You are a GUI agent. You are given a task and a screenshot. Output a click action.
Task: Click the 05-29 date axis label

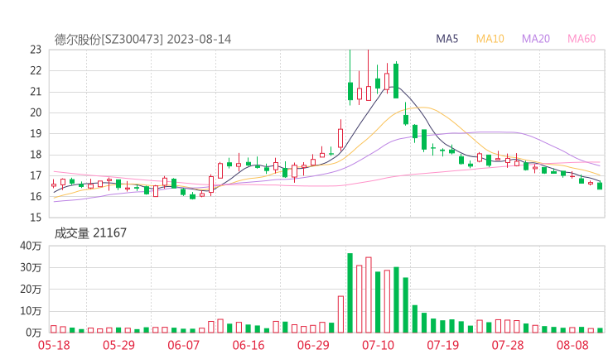pyautogui.click(x=118, y=345)
